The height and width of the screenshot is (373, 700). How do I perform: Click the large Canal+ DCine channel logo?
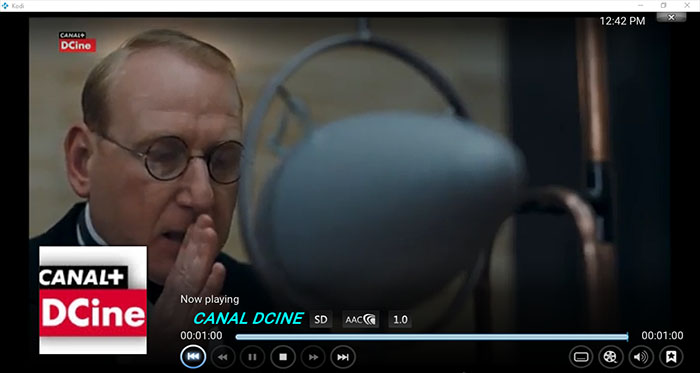(93, 300)
